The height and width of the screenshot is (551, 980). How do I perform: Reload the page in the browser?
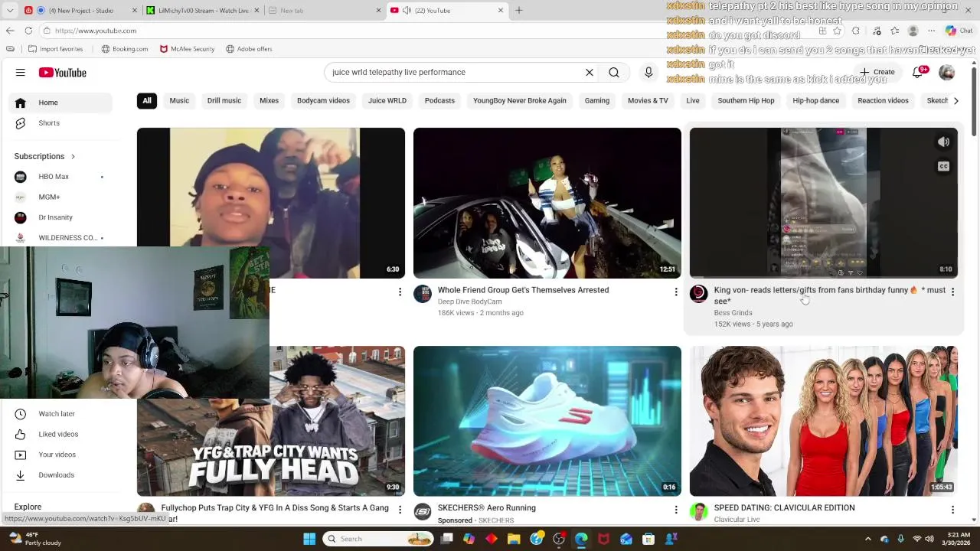pyautogui.click(x=28, y=31)
